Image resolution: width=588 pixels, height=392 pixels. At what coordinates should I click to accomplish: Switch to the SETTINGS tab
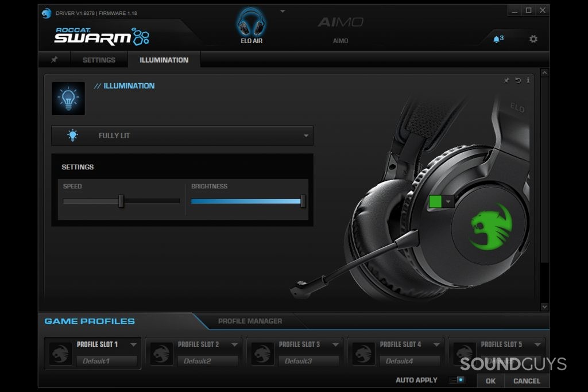click(99, 60)
